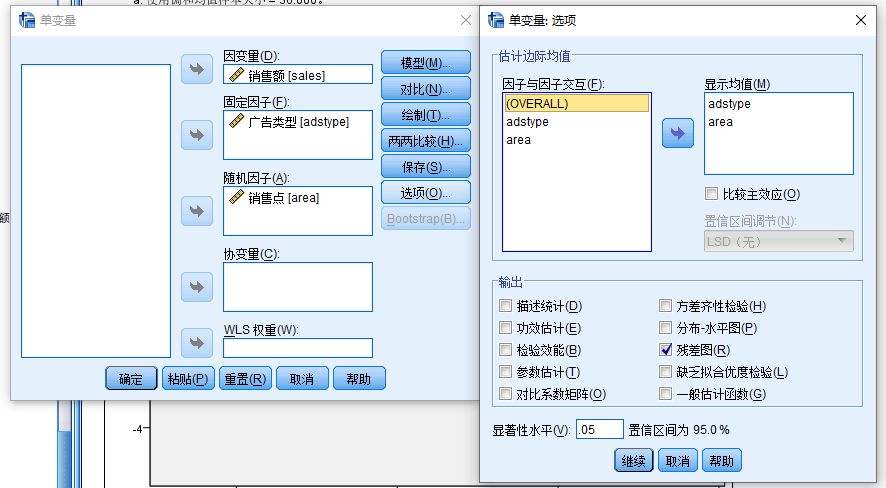Select area in 因子与因子交互 list
This screenshot has width=886, height=488.
click(x=576, y=140)
